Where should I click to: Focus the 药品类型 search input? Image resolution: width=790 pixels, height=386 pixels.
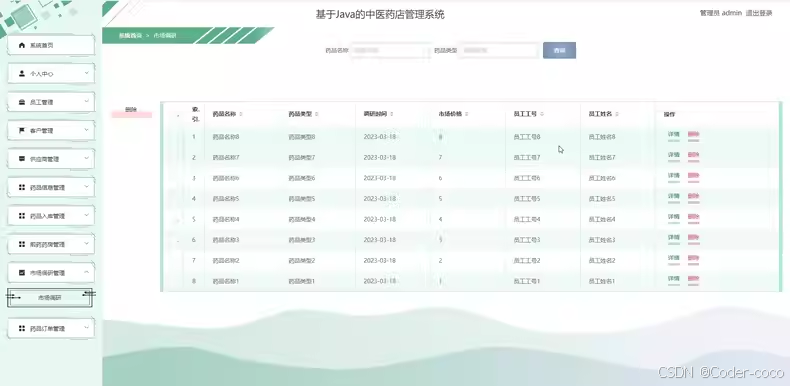499,50
